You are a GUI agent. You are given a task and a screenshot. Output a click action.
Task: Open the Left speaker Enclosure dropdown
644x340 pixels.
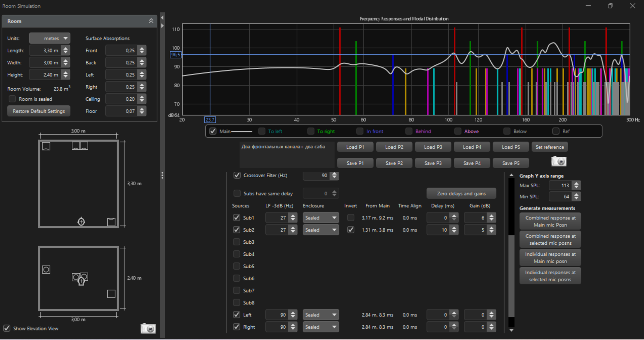coord(321,315)
